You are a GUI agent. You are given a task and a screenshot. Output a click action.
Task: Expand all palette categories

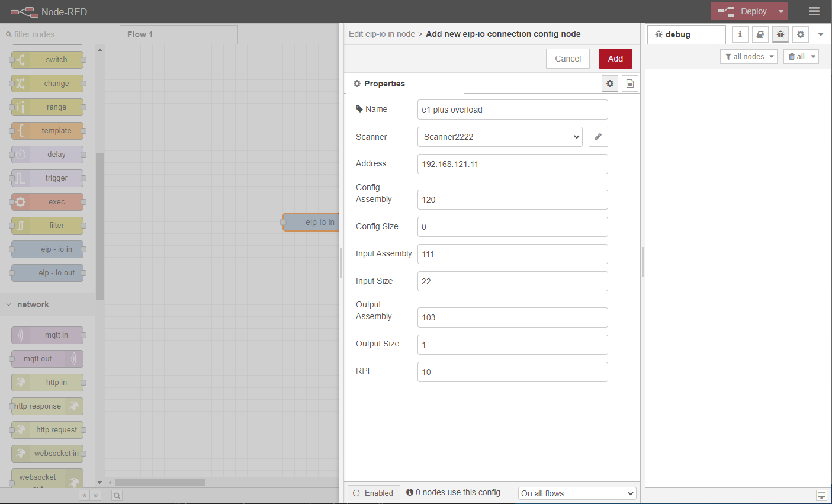(95, 496)
